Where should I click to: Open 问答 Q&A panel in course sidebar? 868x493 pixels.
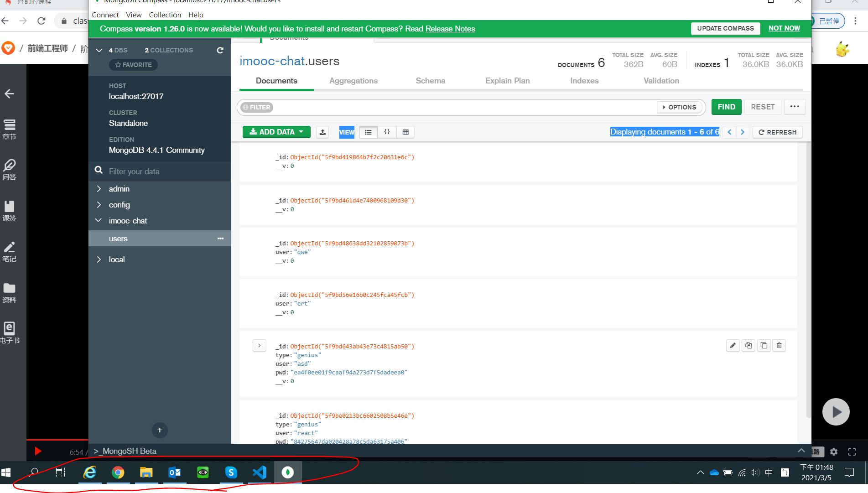click(x=9, y=170)
